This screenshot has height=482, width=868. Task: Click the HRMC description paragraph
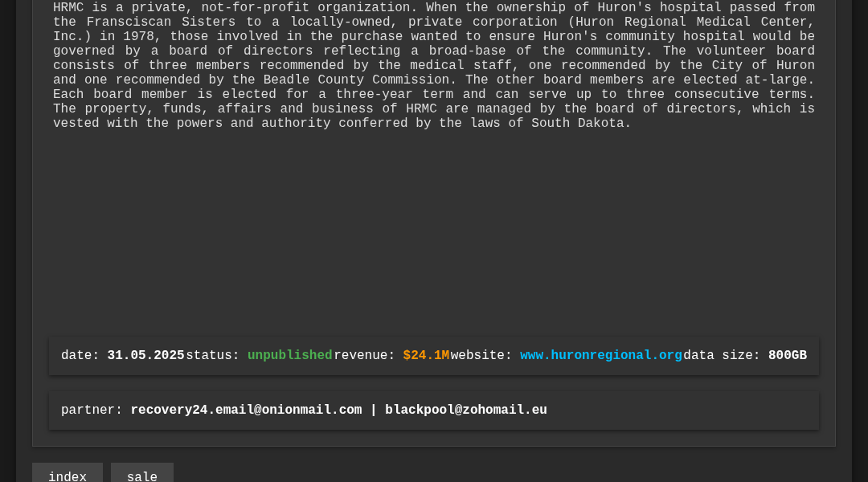coord(434,65)
